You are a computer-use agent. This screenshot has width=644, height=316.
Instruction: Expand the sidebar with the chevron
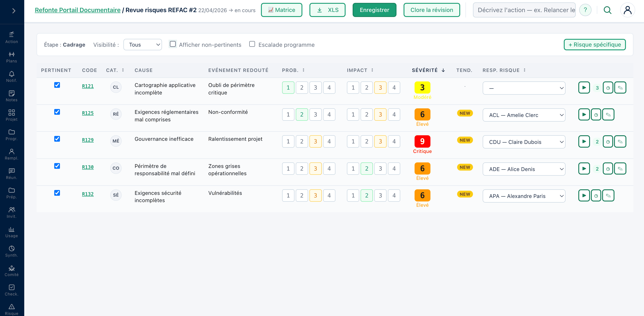click(14, 11)
